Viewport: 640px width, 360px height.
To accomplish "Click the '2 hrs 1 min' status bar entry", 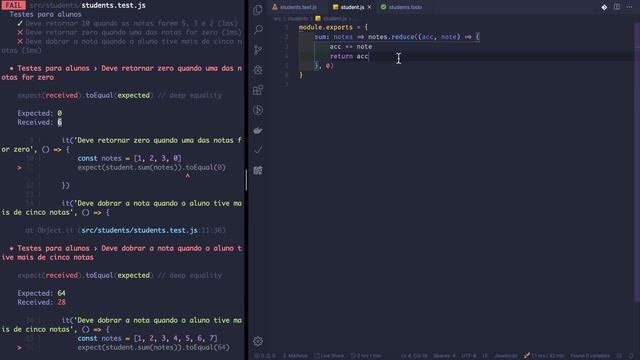I will [x=366, y=356].
